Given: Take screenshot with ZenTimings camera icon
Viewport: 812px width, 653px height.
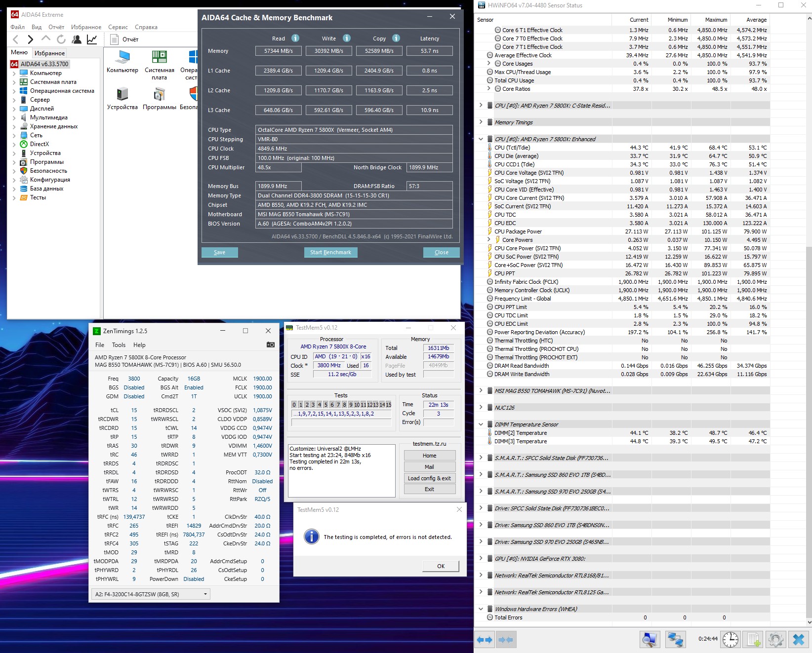Looking at the screenshot, I should coord(271,345).
